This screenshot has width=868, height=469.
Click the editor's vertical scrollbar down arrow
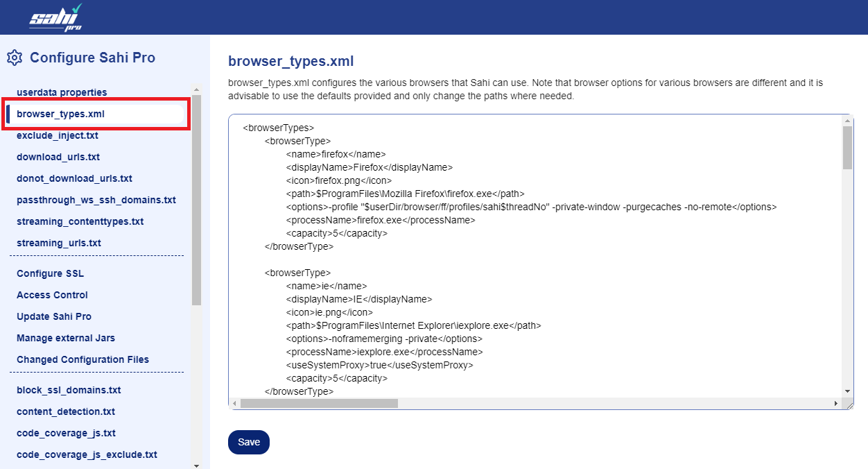click(847, 391)
